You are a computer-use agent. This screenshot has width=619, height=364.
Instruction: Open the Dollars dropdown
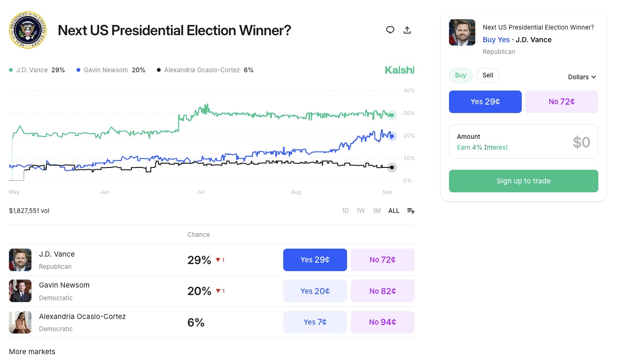(x=582, y=77)
